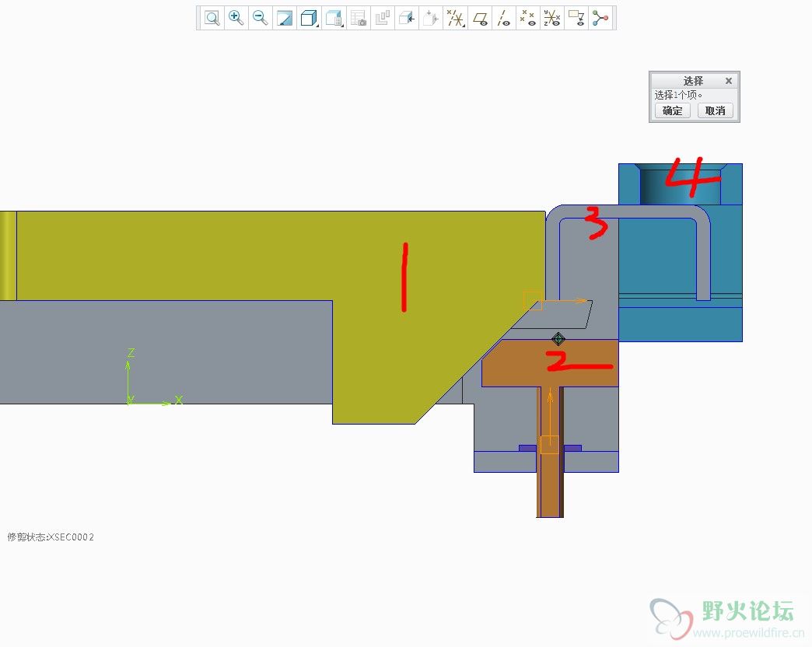Click the Repaint screen icon

pyautogui.click(x=285, y=18)
